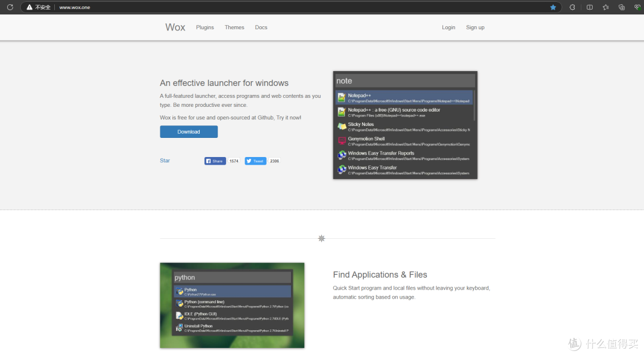The width and height of the screenshot is (644, 357).
Task: Open the Plugins page
Action: click(x=205, y=27)
